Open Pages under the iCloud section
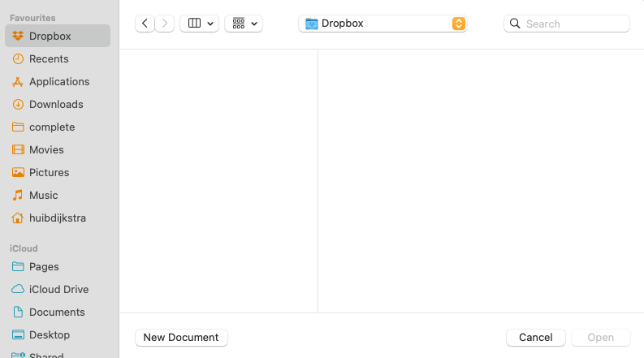 [44, 266]
